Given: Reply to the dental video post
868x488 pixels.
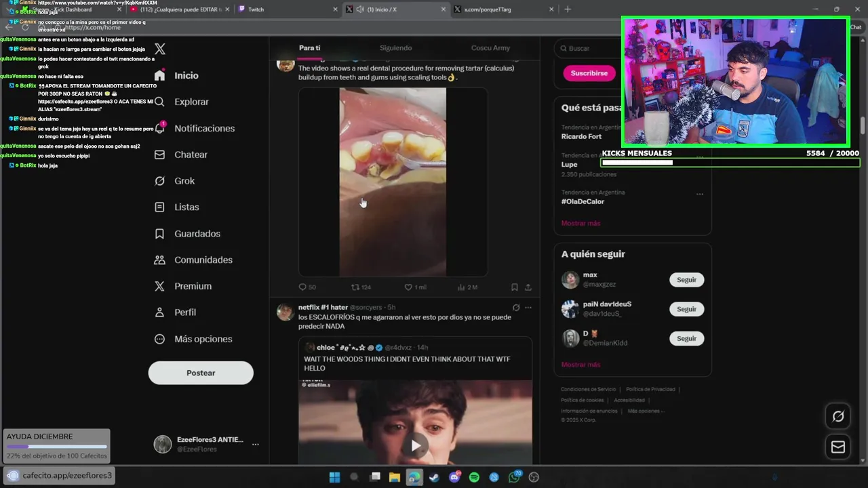Looking at the screenshot, I should click(307, 287).
